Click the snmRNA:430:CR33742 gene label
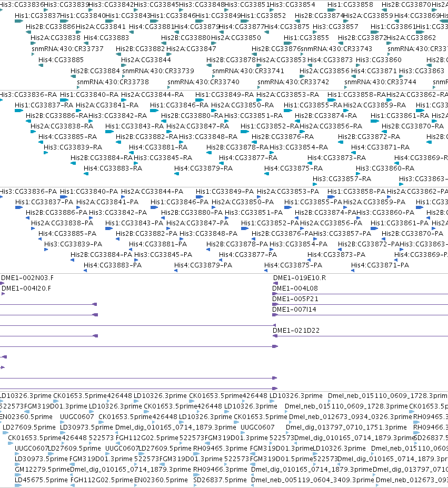This screenshot has width=448, height=488. click(293, 82)
